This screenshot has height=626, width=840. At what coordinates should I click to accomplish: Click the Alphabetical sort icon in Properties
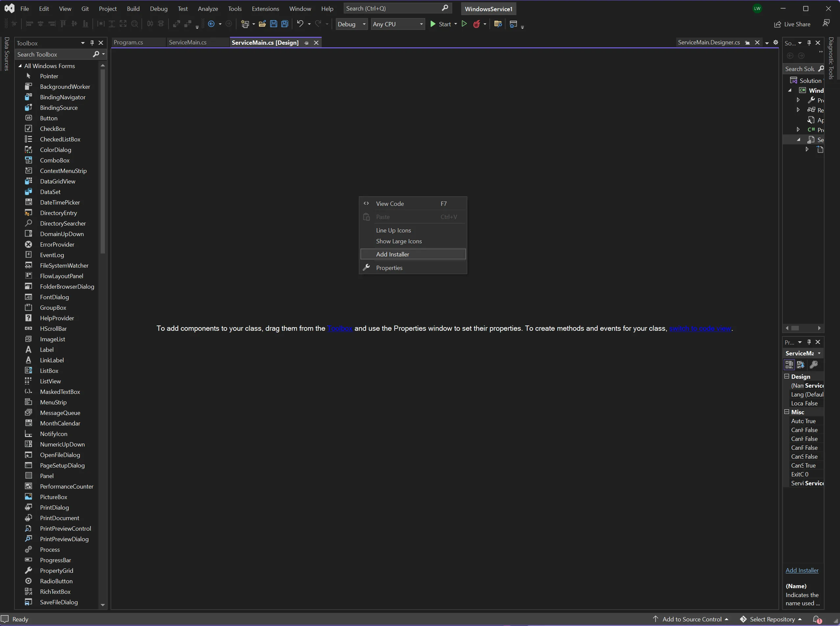click(x=801, y=365)
